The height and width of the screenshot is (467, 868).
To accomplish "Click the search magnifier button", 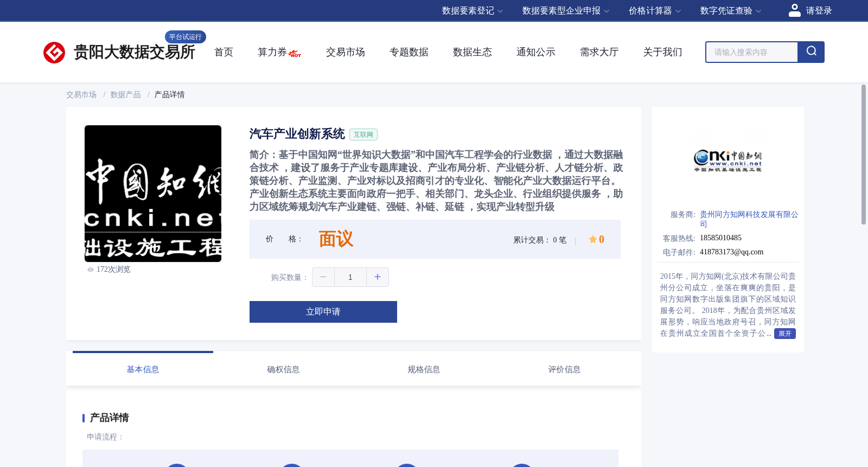I will click(x=811, y=52).
